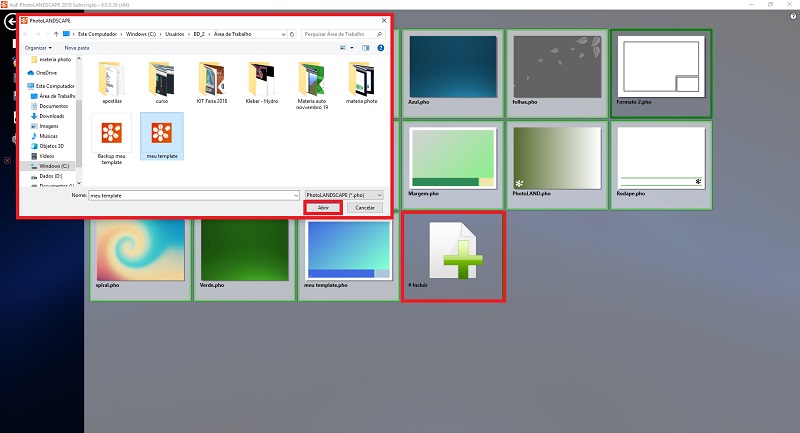
Task: Expand the address bar history dropdown
Action: (x=284, y=34)
